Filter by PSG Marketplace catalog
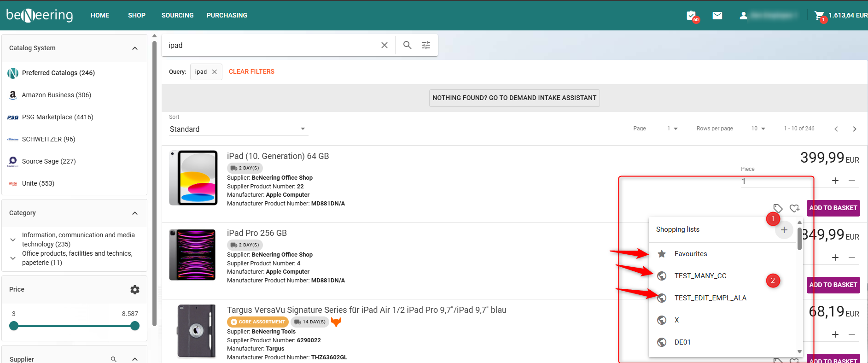 (57, 117)
